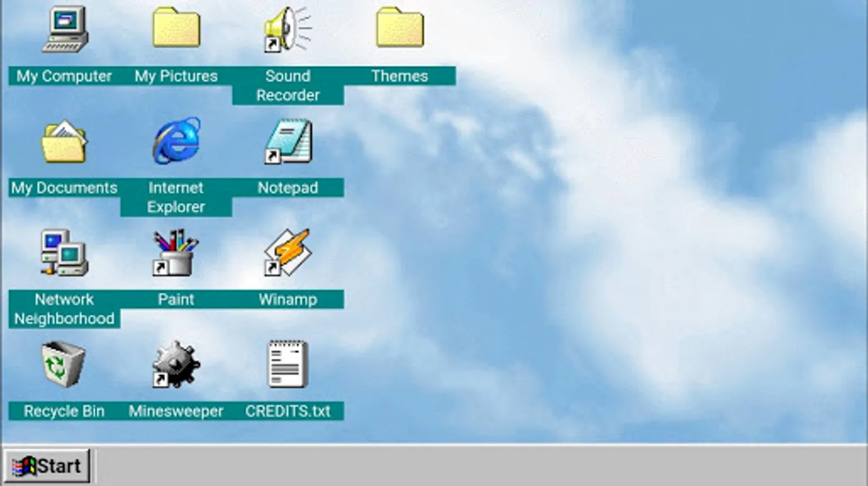Click the "Themes" label text

(400, 76)
